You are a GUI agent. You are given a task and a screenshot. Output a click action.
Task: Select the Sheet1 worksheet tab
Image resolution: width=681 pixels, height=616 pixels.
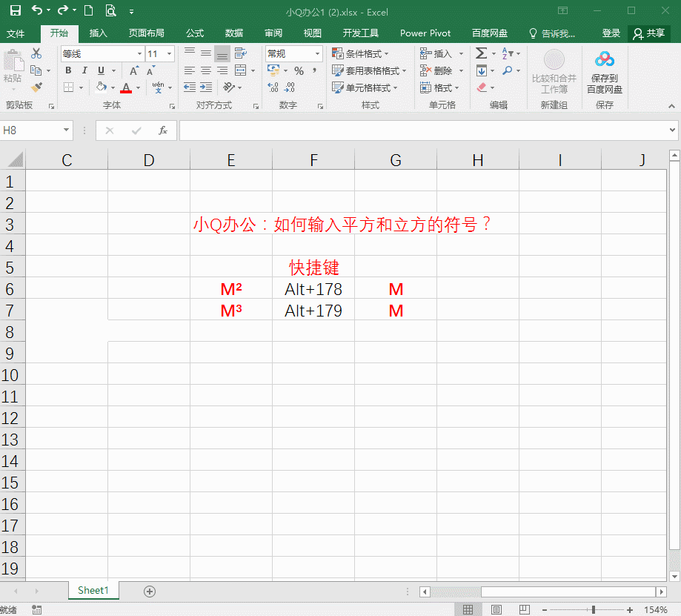[x=93, y=590]
